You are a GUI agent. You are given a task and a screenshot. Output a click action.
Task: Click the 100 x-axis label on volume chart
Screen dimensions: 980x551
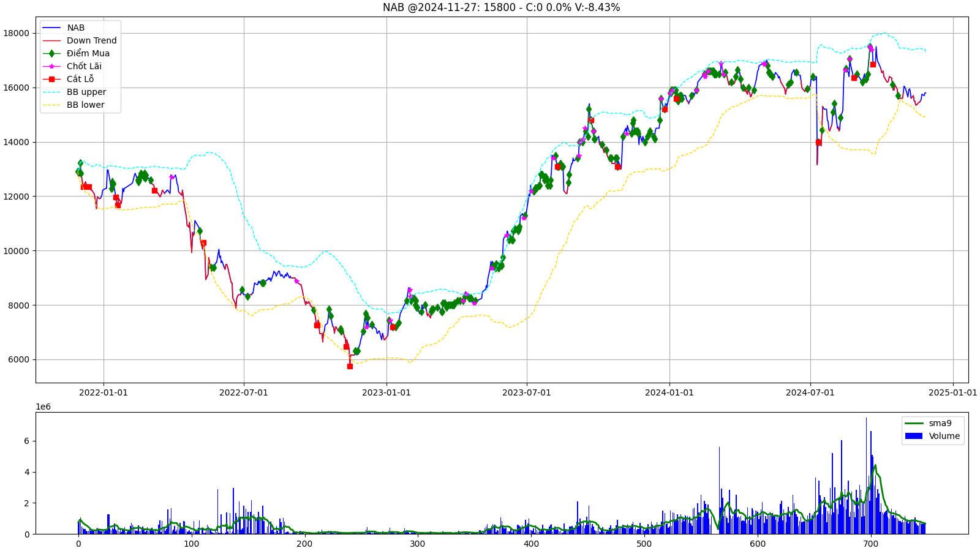click(192, 543)
